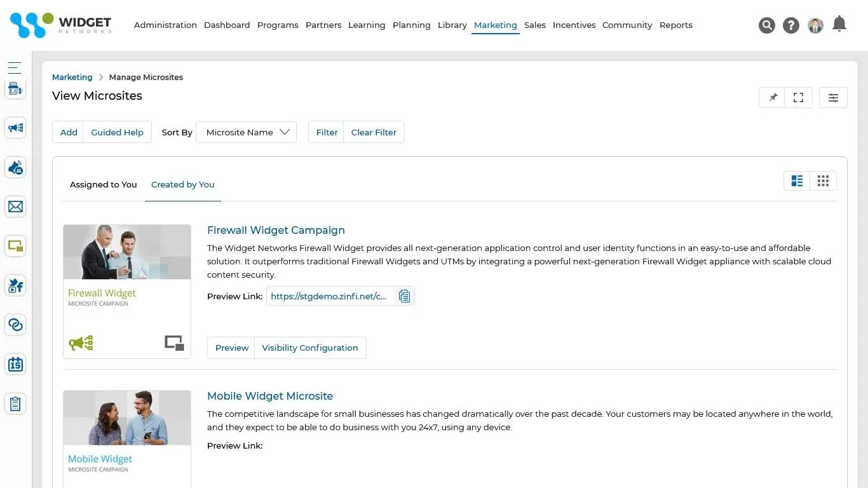This screenshot has height=488, width=868.
Task: Open the clipboard forms icon in the sidebar
Action: pyautogui.click(x=15, y=403)
